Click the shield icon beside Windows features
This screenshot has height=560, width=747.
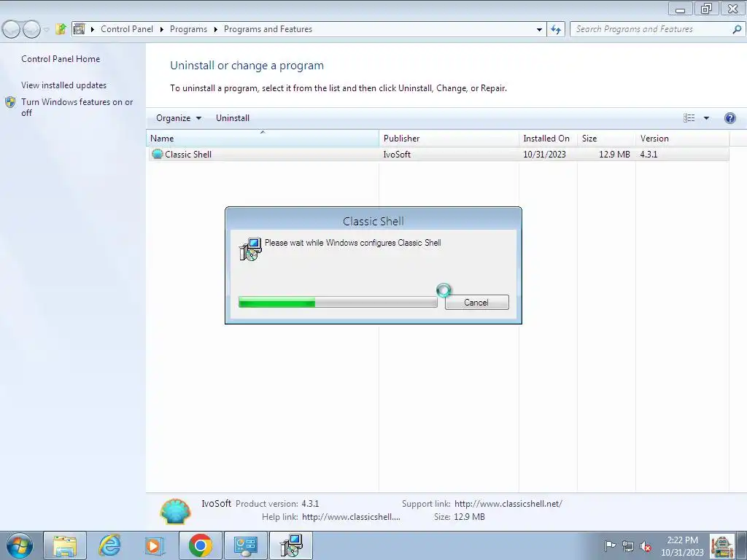coord(10,102)
